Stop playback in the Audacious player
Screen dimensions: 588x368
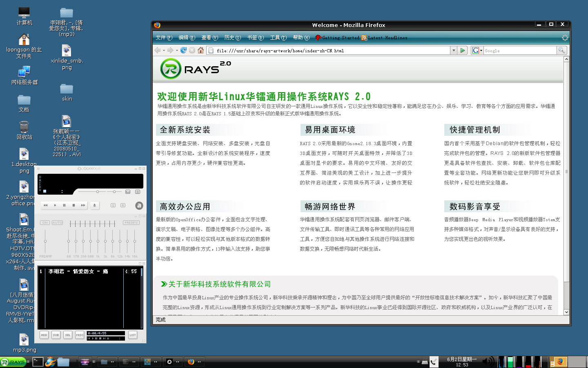click(x=73, y=205)
